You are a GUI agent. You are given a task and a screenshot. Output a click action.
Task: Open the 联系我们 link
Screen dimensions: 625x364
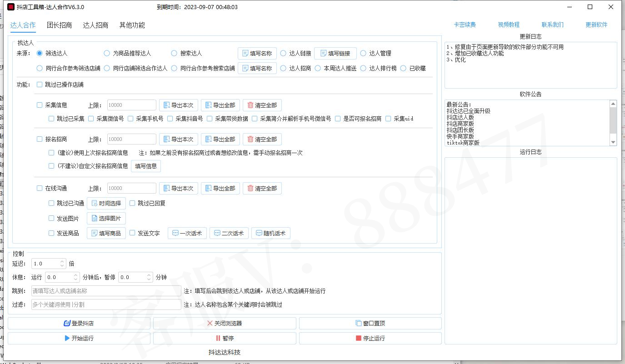tap(553, 25)
